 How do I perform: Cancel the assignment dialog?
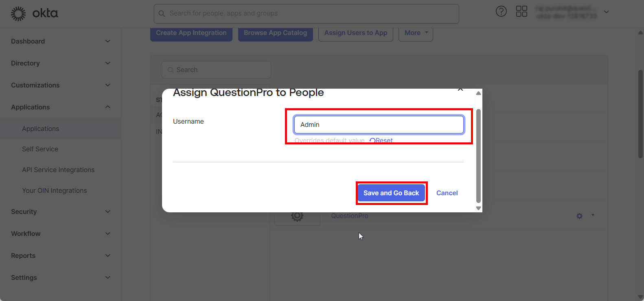(x=447, y=193)
